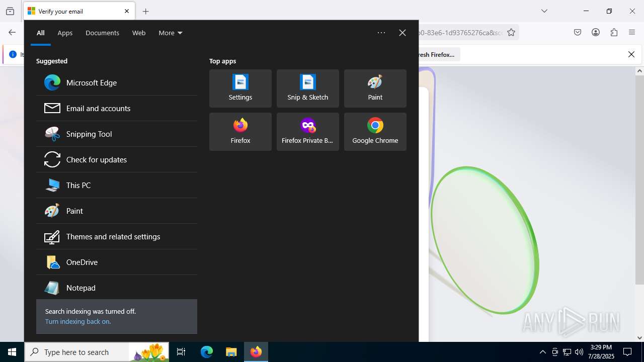This screenshot has height=362, width=644.
Task: Open Microsoft Edge from suggested list
Action: (117, 82)
